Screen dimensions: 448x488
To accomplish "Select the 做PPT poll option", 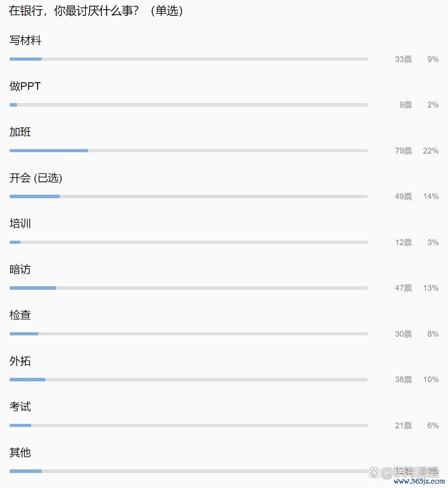I will [x=25, y=86].
